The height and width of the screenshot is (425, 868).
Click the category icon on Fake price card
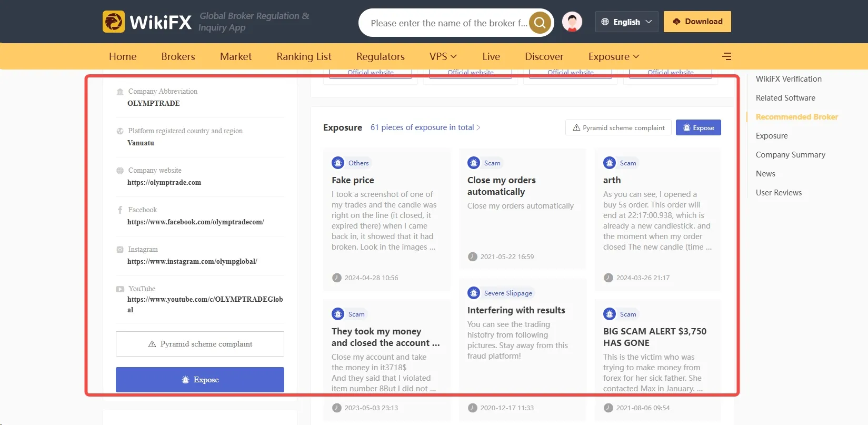(x=338, y=163)
